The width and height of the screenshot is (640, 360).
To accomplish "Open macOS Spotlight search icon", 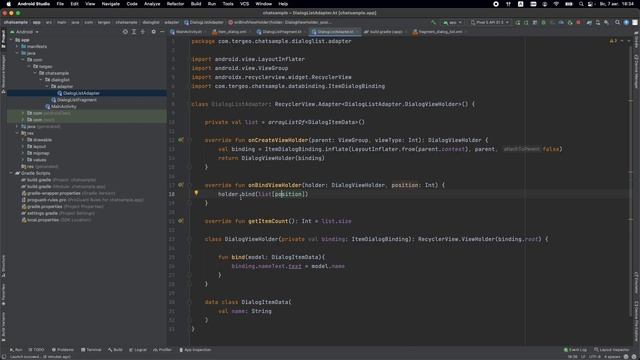I will click(x=581, y=4).
